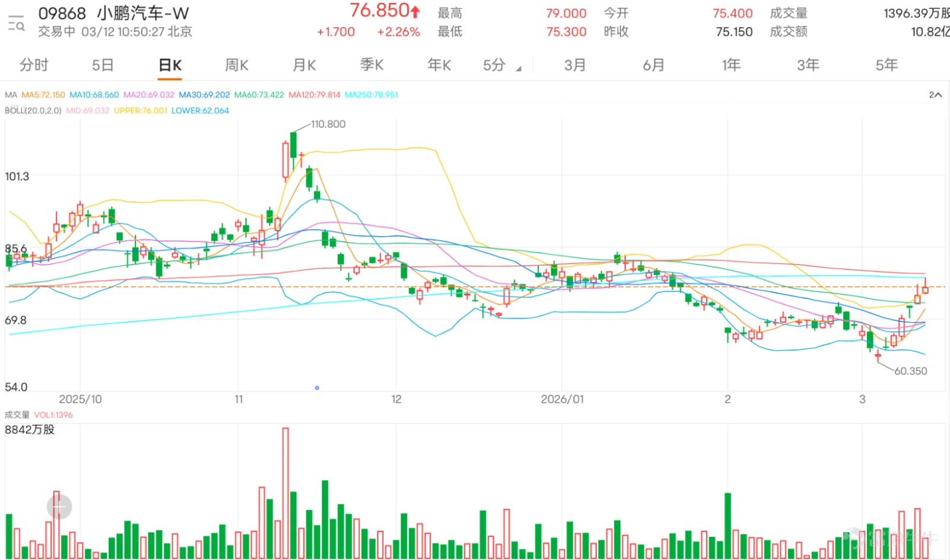Click the MA60:73.422 indicator label
Image resolution: width=950 pixels, height=560 pixels.
click(x=259, y=95)
